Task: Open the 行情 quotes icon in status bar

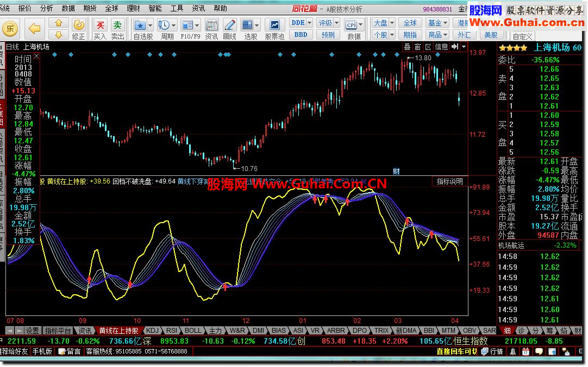Action: point(492,351)
